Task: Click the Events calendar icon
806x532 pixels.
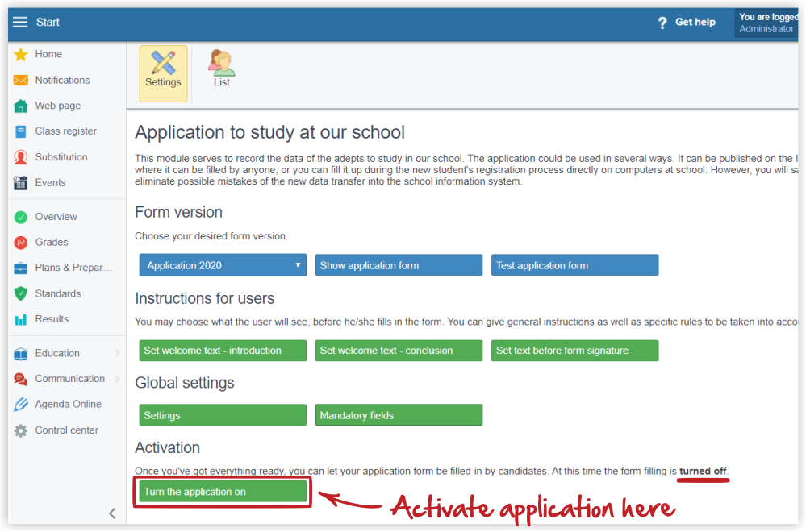Action: (x=20, y=183)
